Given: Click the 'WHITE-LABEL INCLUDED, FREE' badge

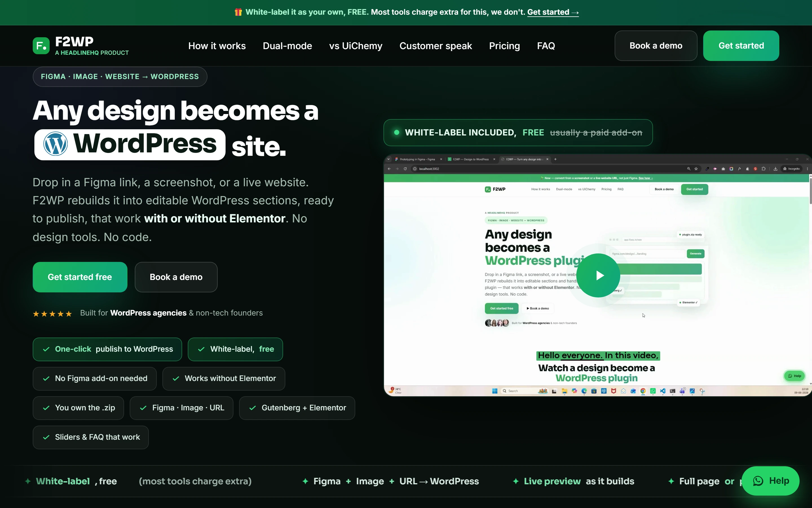Looking at the screenshot, I should point(518,133).
